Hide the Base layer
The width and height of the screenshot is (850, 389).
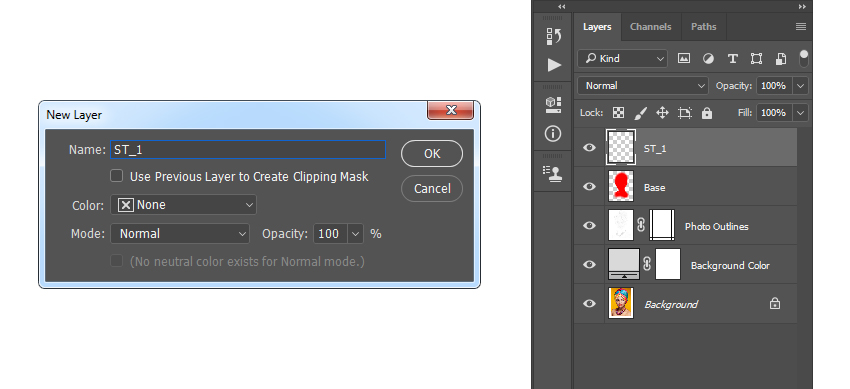[589, 186]
